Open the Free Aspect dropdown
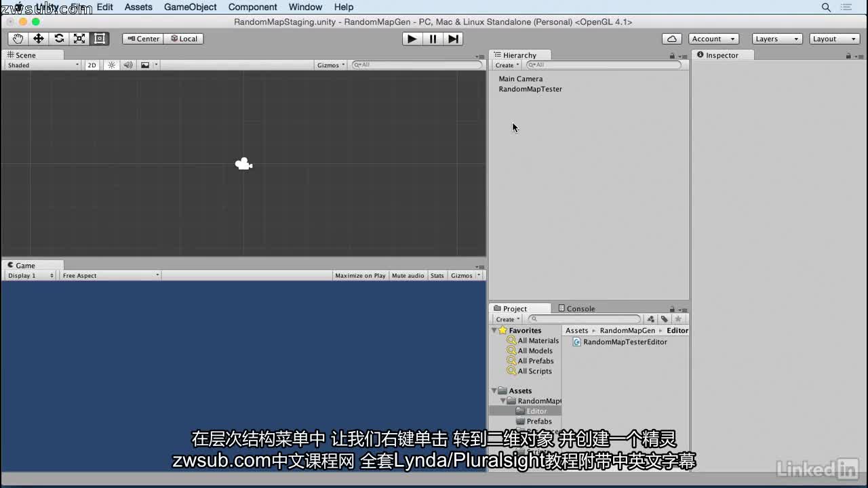 click(108, 275)
